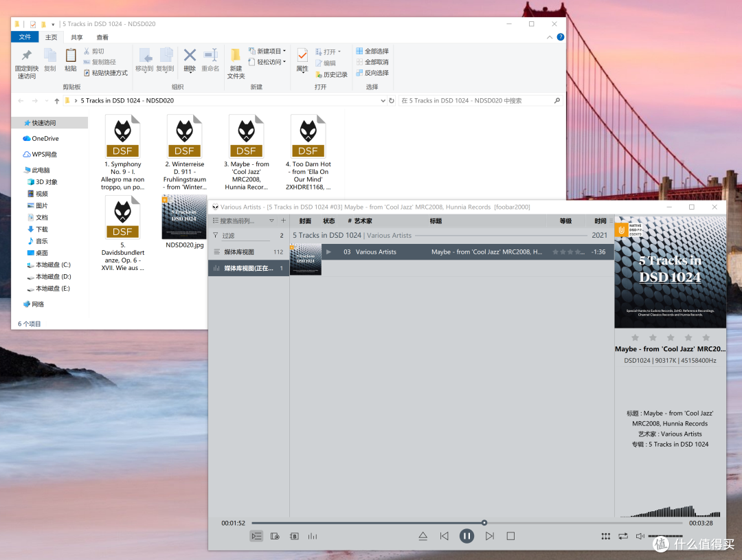Viewport: 742px width, 560px height.
Task: Refresh the current Explorer folder
Action: (x=392, y=100)
